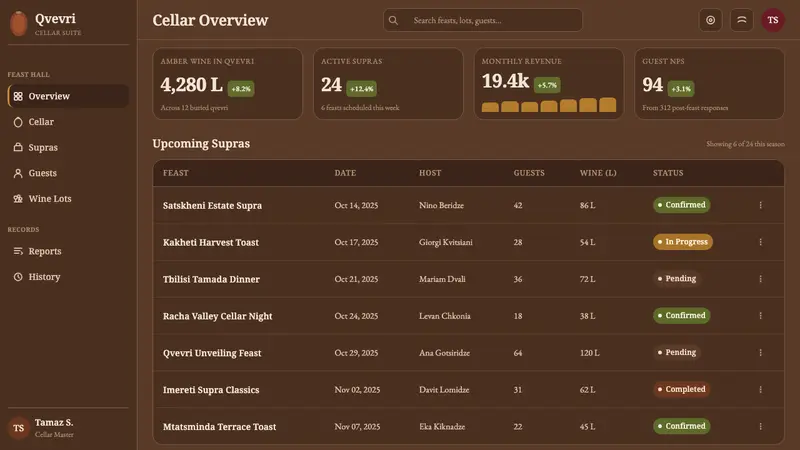800x450 pixels.
Task: Open the Cellar section
Action: coord(68,122)
